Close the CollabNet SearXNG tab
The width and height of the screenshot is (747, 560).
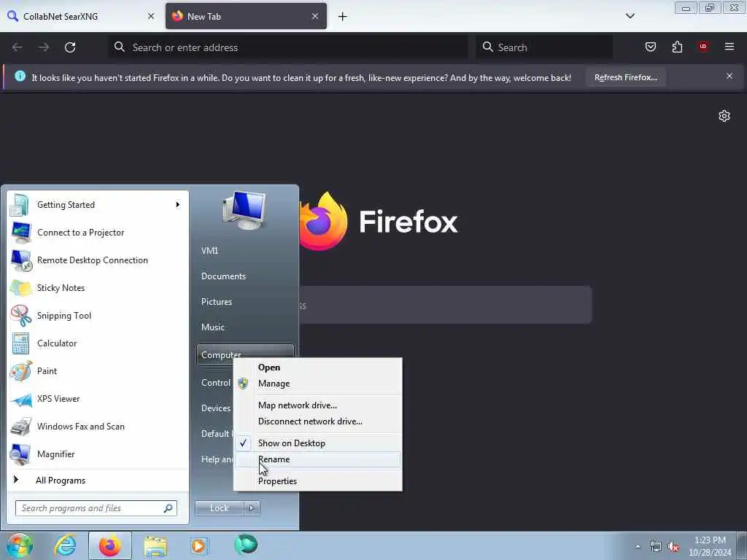tap(151, 16)
